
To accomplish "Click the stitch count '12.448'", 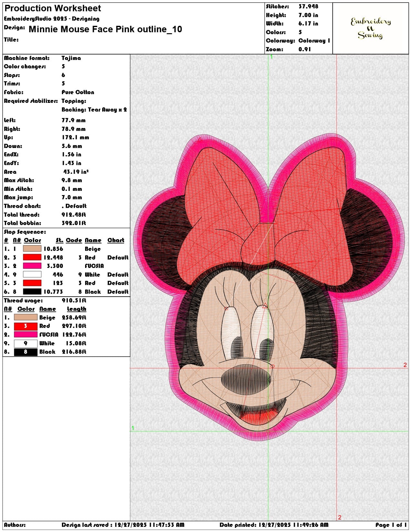I will click(x=53, y=257).
